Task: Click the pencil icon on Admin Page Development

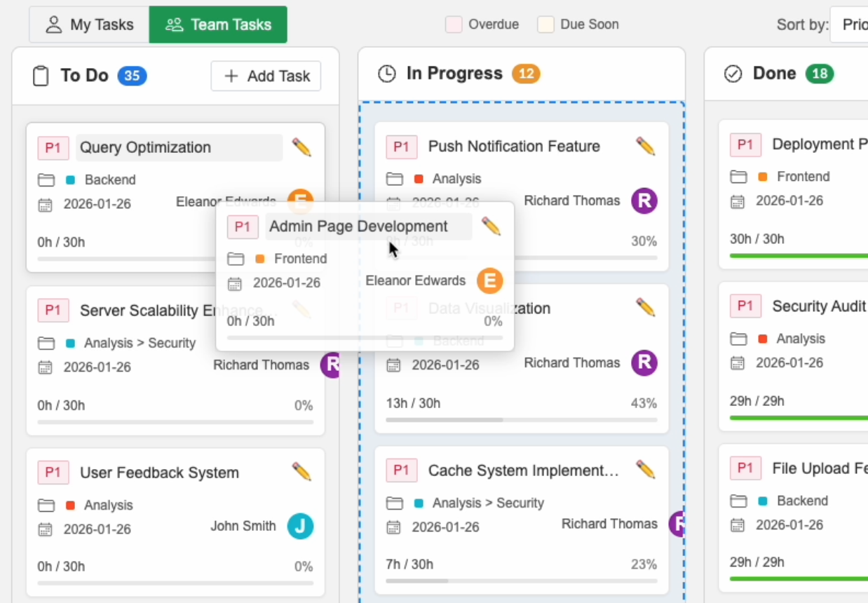Action: [491, 226]
